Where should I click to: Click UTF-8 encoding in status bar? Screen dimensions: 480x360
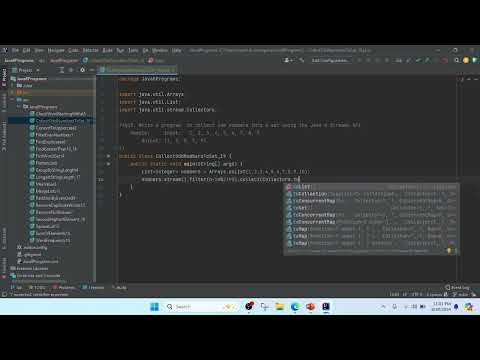(x=417, y=294)
